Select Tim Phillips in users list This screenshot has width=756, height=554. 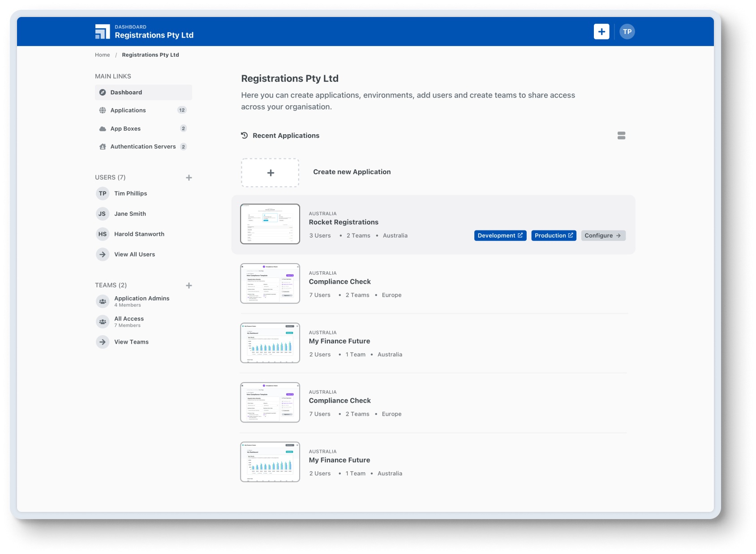point(130,193)
